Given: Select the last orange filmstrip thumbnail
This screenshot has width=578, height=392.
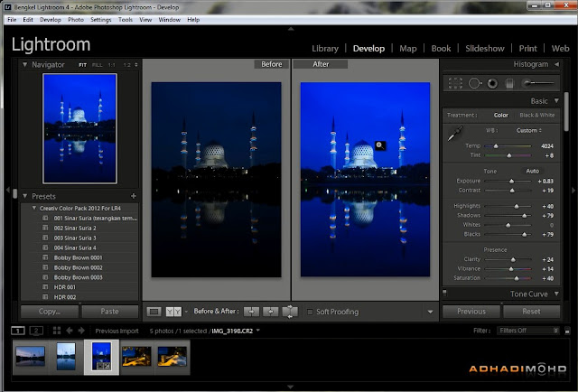Looking at the screenshot, I should coord(172,356).
